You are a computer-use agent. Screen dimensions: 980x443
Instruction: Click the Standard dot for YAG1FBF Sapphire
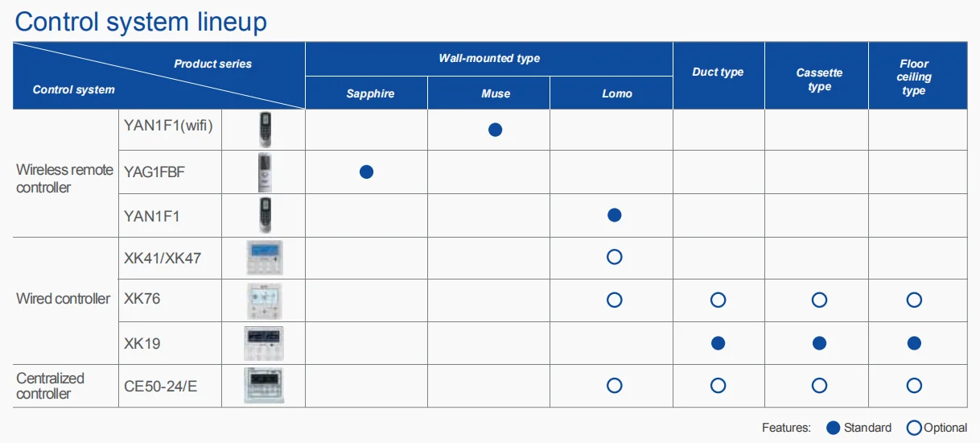point(366,172)
